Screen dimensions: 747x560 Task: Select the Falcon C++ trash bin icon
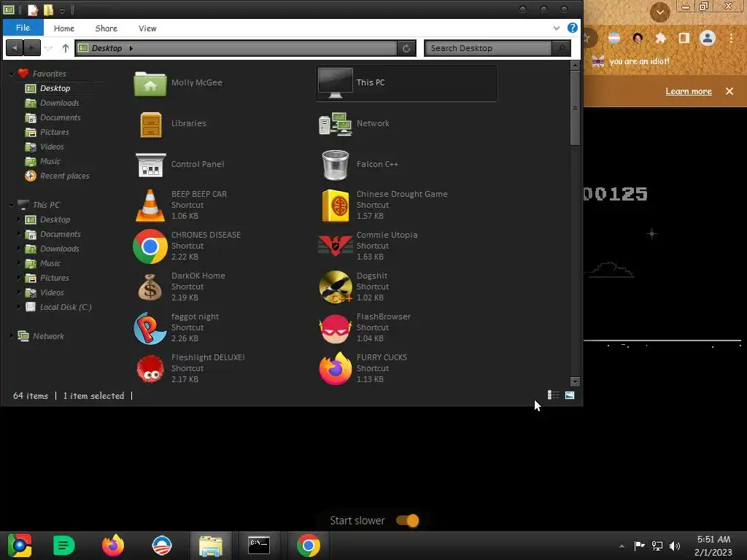coord(336,165)
